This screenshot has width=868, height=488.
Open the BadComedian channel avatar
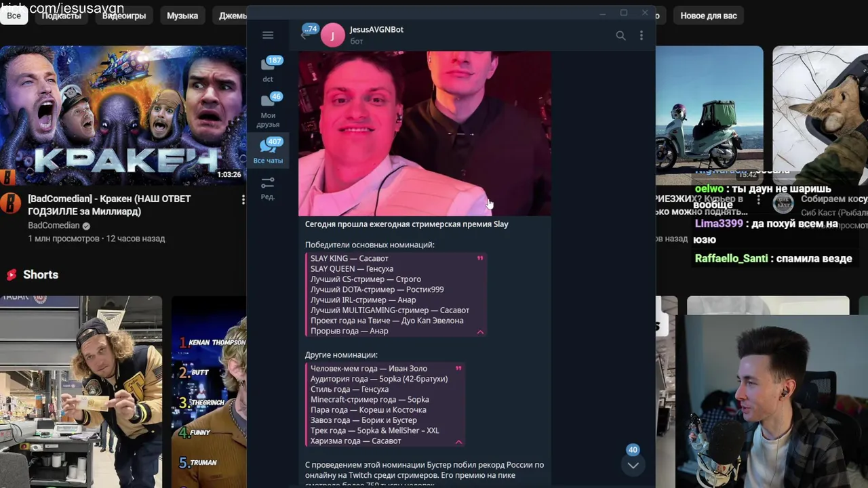10,203
